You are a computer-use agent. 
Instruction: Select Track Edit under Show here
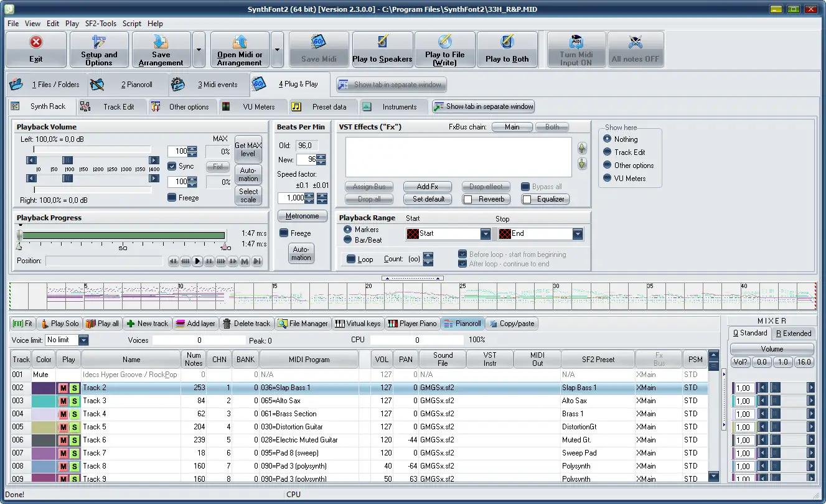tap(608, 152)
